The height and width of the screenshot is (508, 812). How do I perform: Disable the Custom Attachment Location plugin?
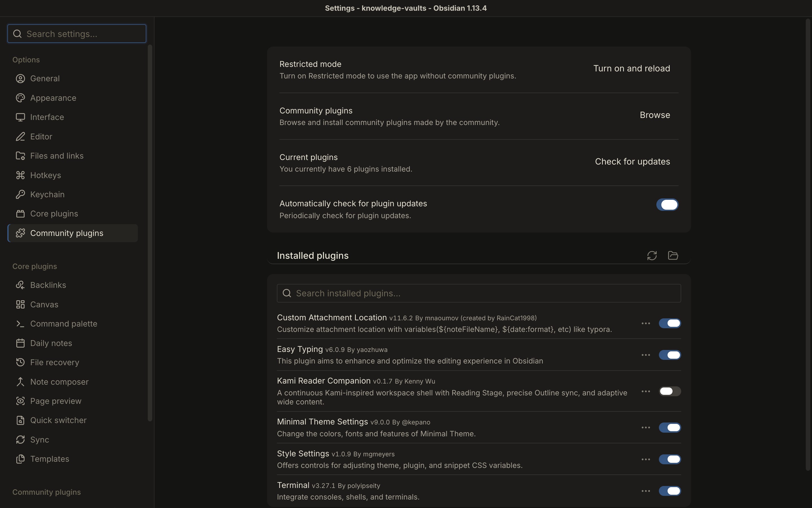pos(670,323)
